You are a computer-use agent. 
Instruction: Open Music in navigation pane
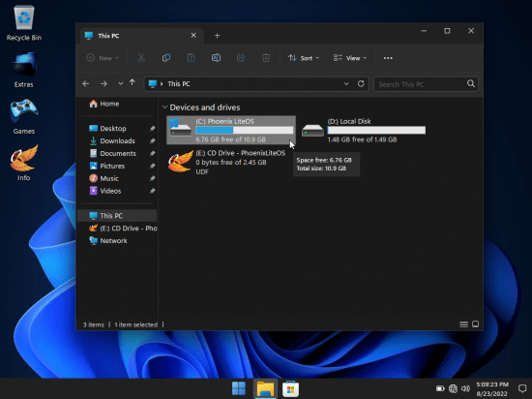click(x=103, y=178)
